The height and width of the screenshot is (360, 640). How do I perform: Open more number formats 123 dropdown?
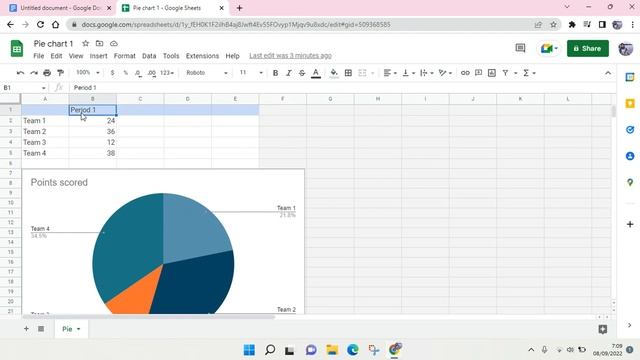pyautogui.click(x=167, y=73)
